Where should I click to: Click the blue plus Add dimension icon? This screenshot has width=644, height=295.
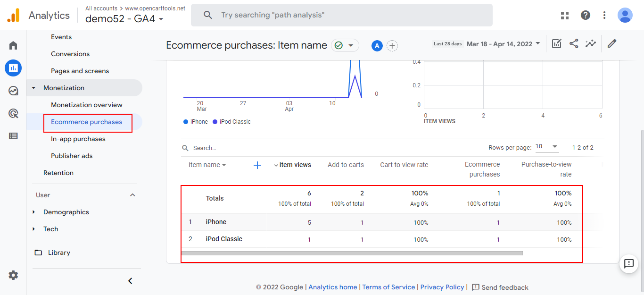pos(257,165)
